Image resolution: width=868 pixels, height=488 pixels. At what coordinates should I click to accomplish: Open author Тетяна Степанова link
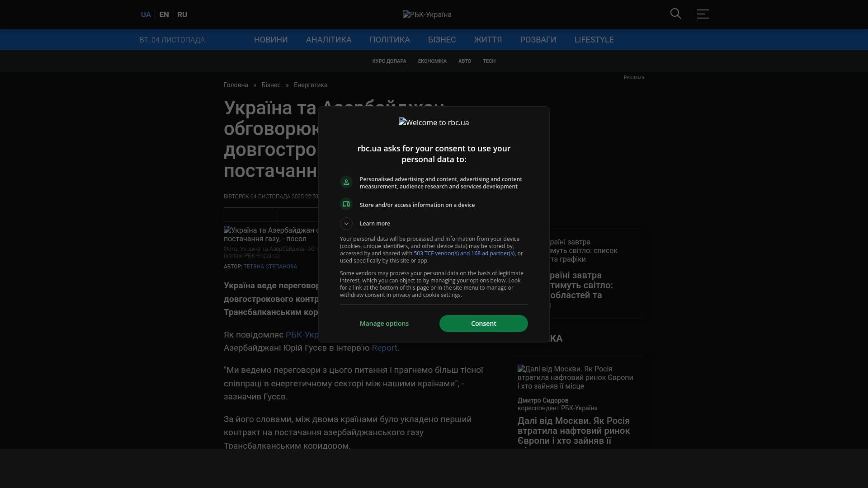270,267
